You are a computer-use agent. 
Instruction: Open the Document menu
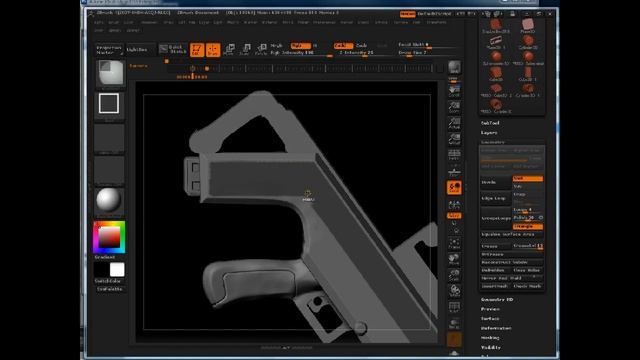point(149,22)
